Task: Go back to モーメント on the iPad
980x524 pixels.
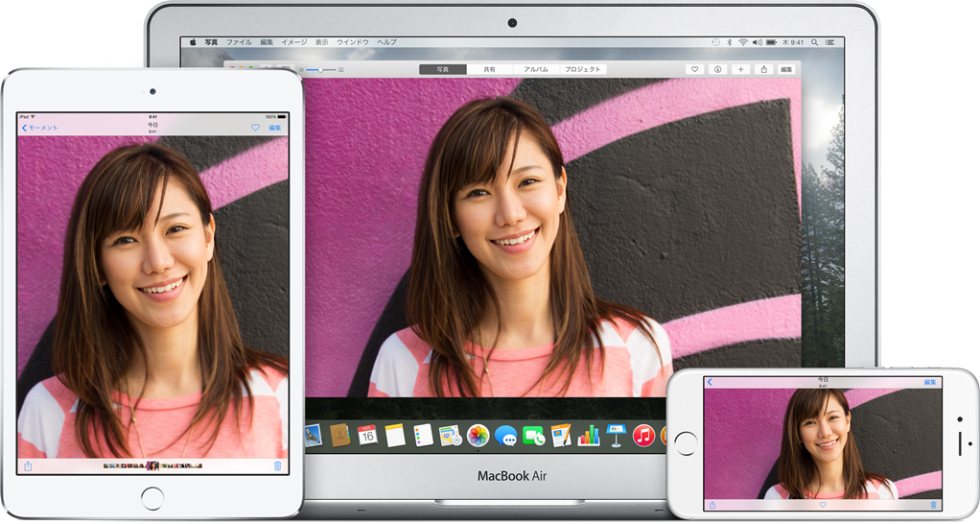Action: [x=40, y=127]
